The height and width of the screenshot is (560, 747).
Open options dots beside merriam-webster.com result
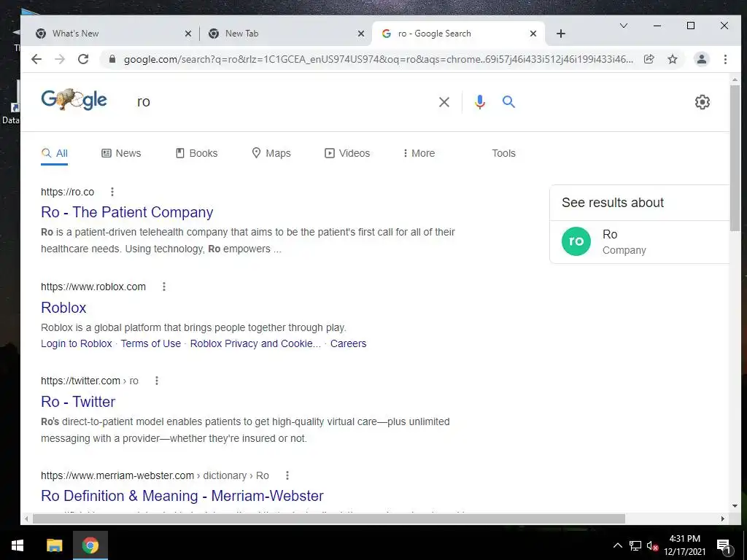287,475
